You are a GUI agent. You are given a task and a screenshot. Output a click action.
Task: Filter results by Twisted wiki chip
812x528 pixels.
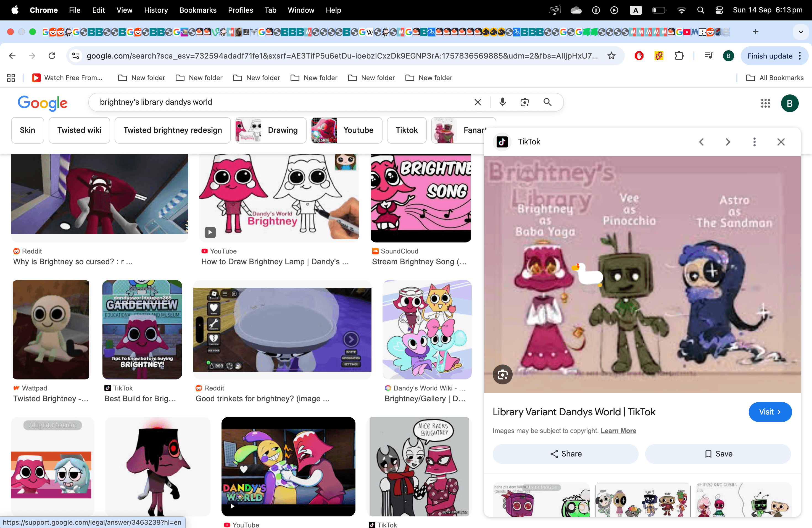(x=79, y=130)
